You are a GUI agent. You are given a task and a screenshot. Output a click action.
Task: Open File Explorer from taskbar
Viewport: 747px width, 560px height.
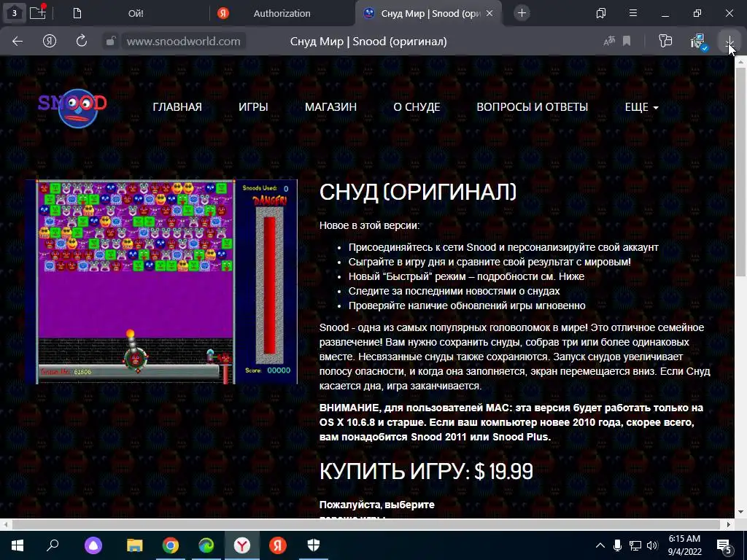tap(135, 545)
